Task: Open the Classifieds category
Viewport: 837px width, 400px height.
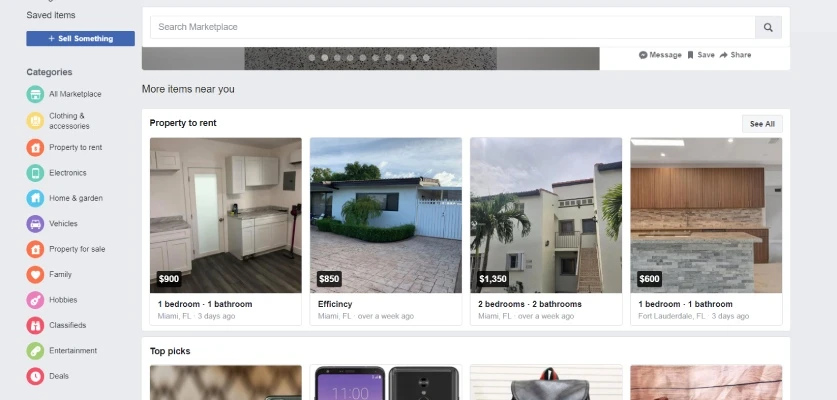Action: 67,325
